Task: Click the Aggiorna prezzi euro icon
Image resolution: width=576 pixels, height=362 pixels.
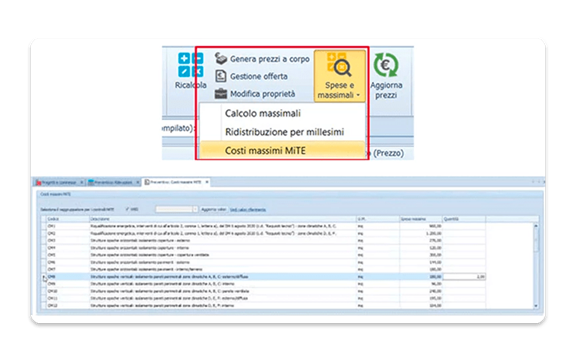Action: tap(386, 65)
